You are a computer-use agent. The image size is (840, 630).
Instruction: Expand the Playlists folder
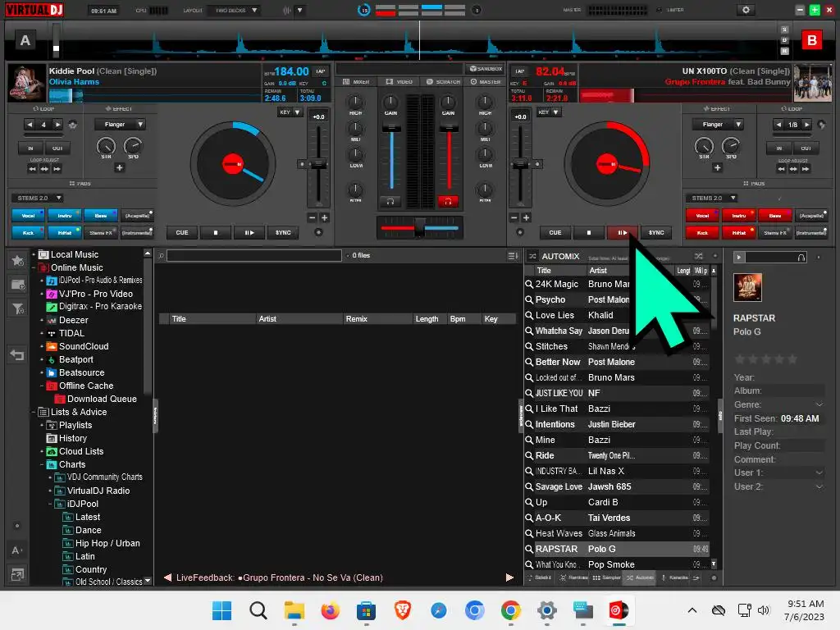(x=43, y=425)
